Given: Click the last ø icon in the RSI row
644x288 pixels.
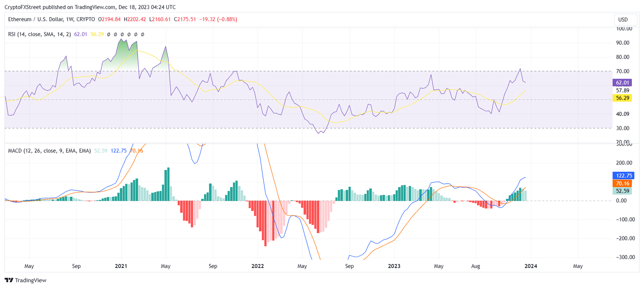Looking at the screenshot, I should (x=143, y=34).
